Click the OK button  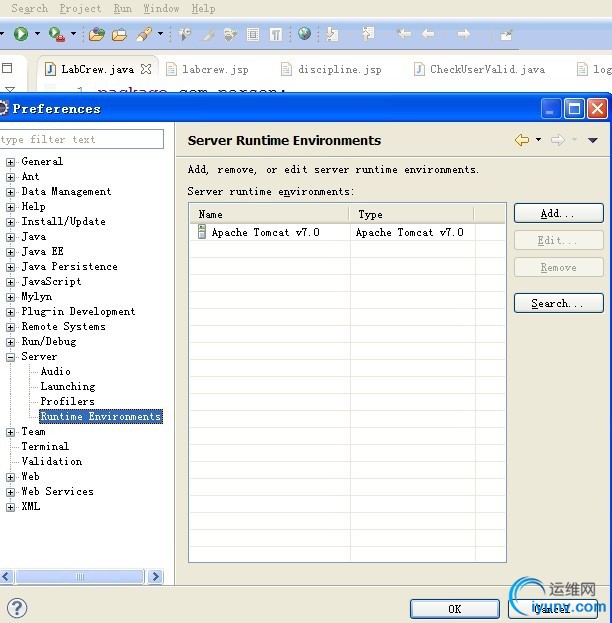pyautogui.click(x=455, y=609)
